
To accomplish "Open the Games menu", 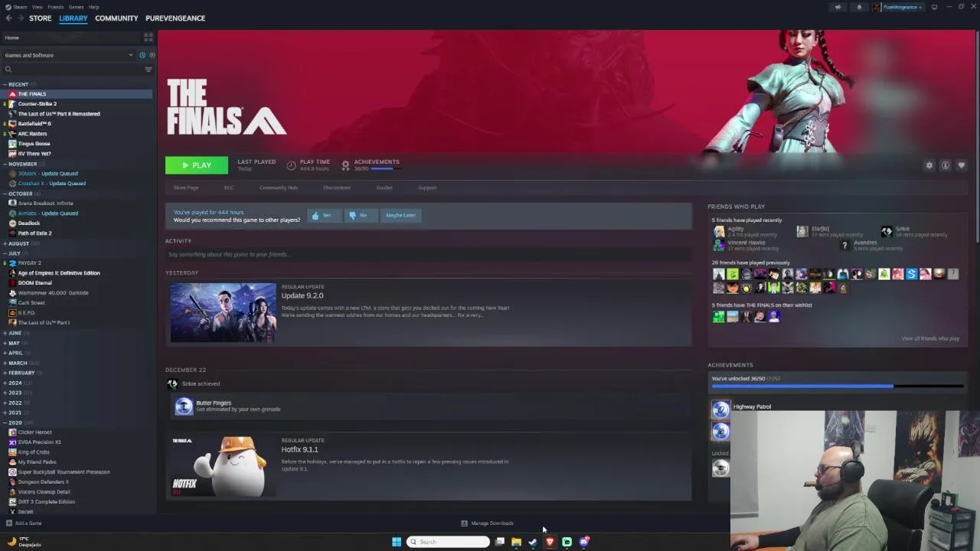I will [x=76, y=7].
